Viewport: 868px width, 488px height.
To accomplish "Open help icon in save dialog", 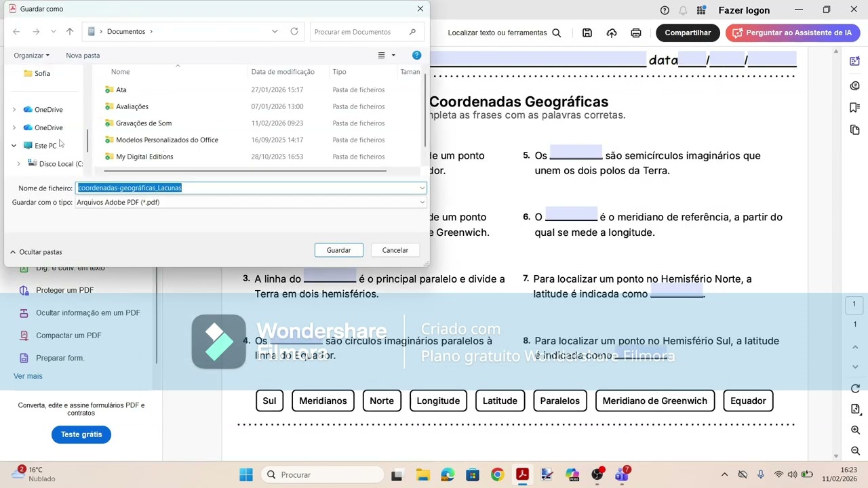I will tap(416, 55).
